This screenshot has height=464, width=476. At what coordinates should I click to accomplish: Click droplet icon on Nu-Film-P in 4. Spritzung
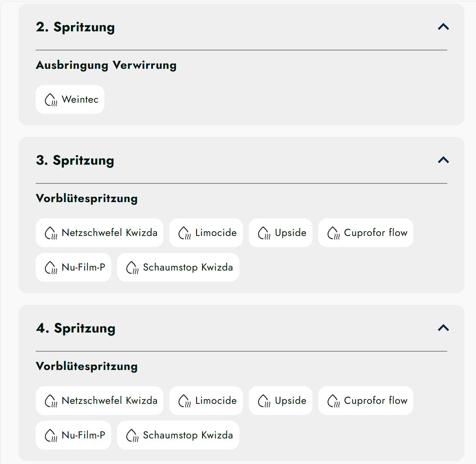(51, 436)
